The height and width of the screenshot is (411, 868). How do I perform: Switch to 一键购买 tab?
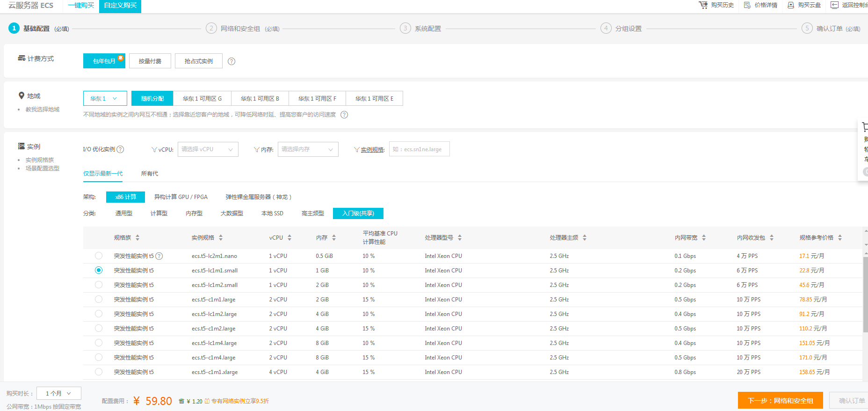pyautogui.click(x=81, y=5)
